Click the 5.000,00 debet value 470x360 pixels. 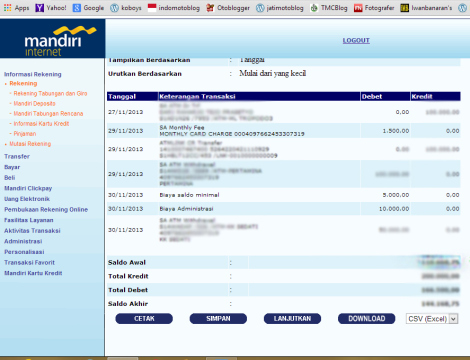coord(396,195)
